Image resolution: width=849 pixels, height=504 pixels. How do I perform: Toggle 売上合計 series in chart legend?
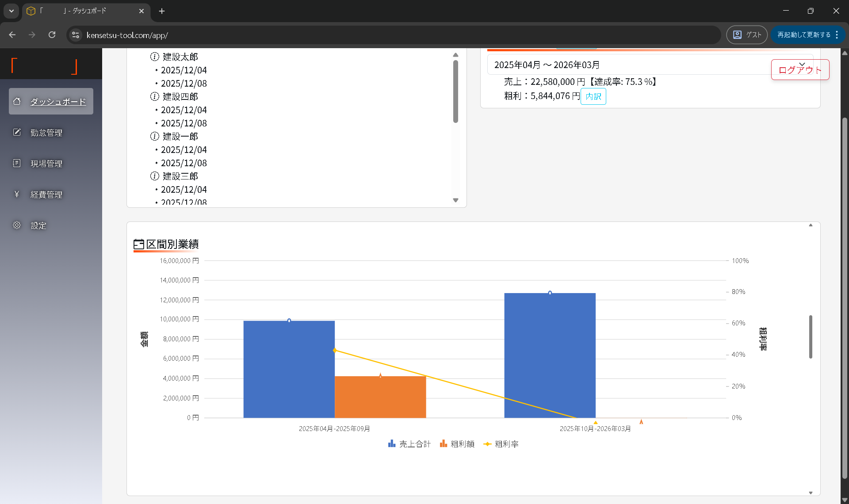pyautogui.click(x=409, y=444)
